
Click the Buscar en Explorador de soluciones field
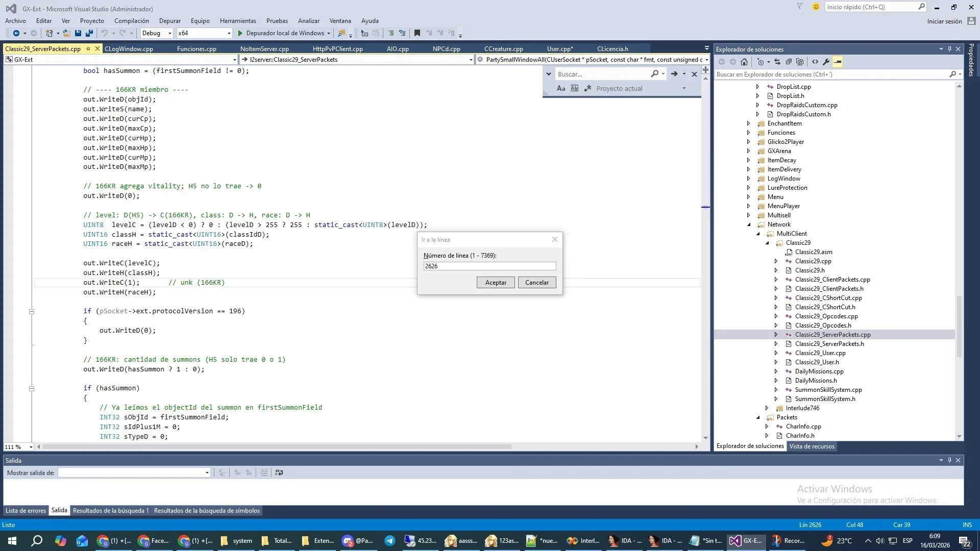[x=831, y=74]
